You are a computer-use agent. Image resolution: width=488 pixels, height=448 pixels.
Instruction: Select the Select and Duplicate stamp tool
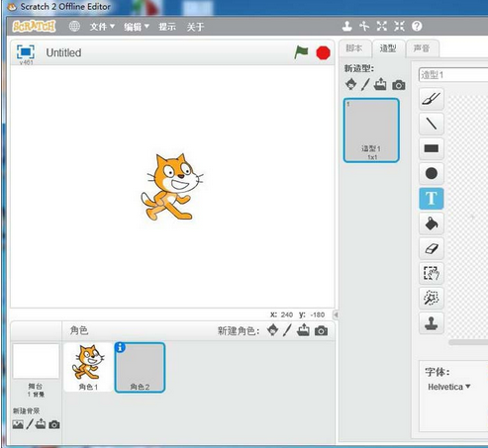432,323
